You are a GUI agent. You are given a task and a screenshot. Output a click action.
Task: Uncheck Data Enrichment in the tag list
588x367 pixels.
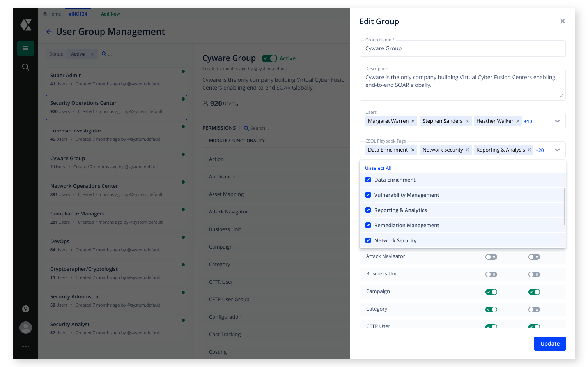click(x=368, y=180)
